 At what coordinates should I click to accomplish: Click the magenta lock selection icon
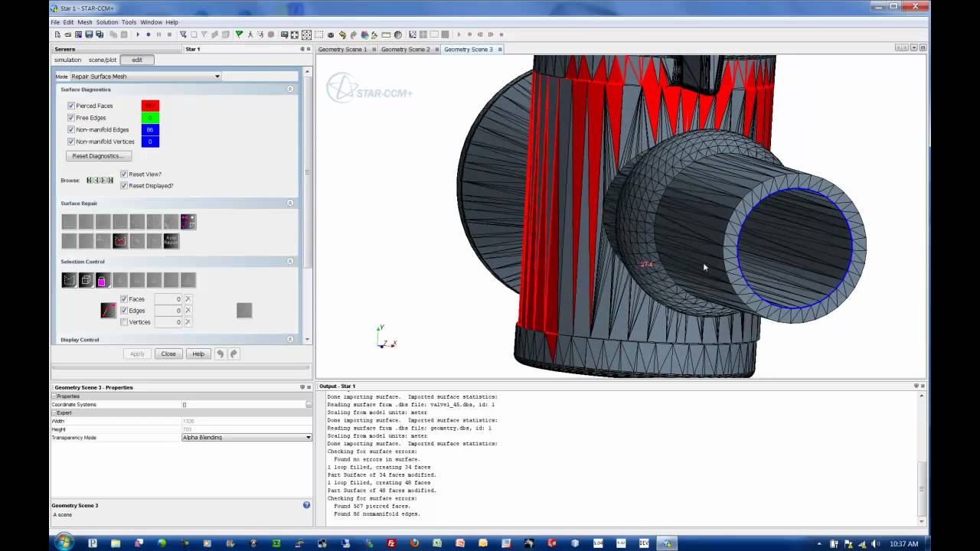click(x=103, y=280)
